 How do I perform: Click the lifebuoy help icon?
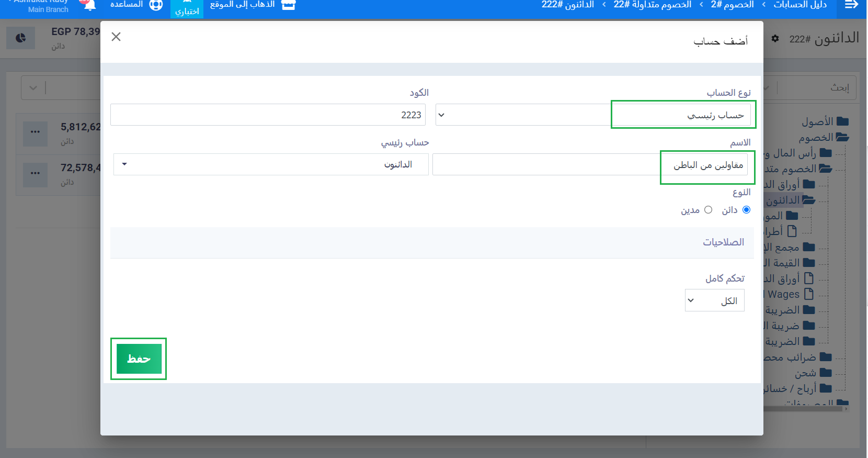[156, 5]
